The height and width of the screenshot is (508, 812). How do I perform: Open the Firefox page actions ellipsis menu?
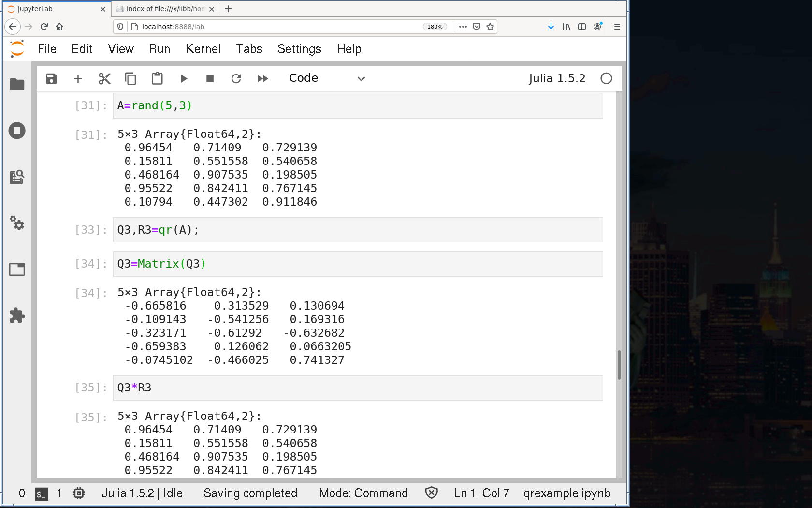point(463,27)
